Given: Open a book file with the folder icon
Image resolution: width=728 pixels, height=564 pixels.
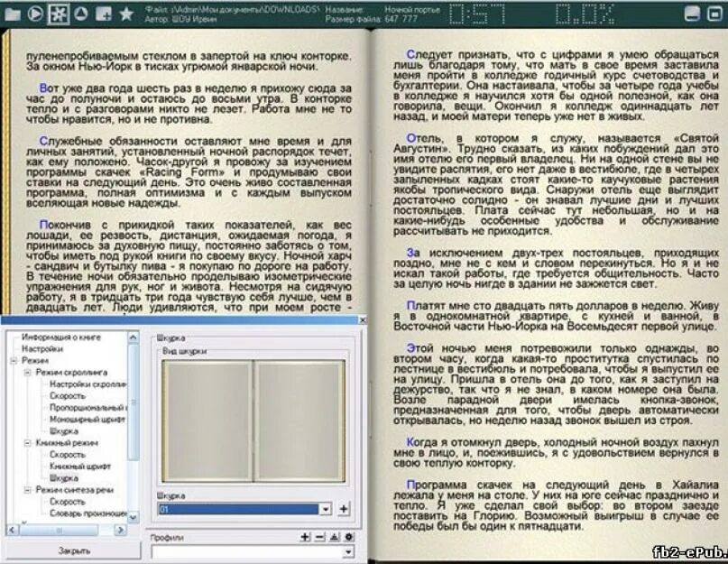Looking at the screenshot, I should [12, 14].
